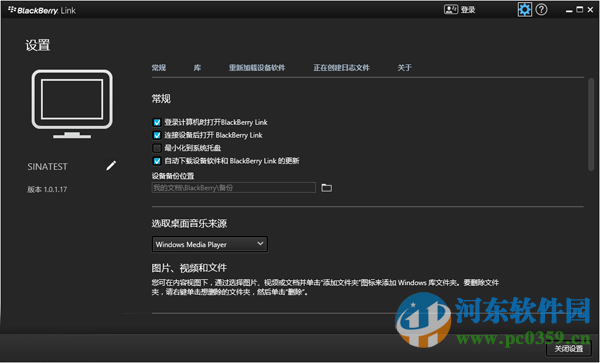Maximize the BlackBerry Link window

pyautogui.click(x=580, y=10)
